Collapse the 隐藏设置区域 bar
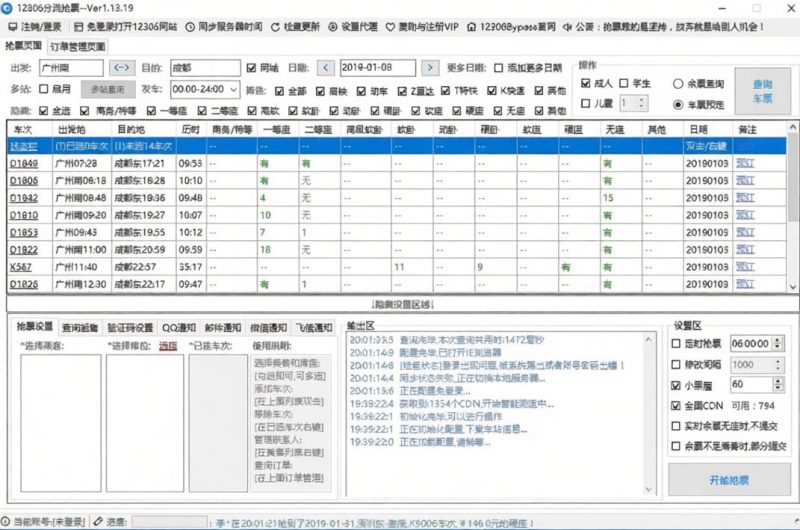800x530 pixels. [x=403, y=305]
